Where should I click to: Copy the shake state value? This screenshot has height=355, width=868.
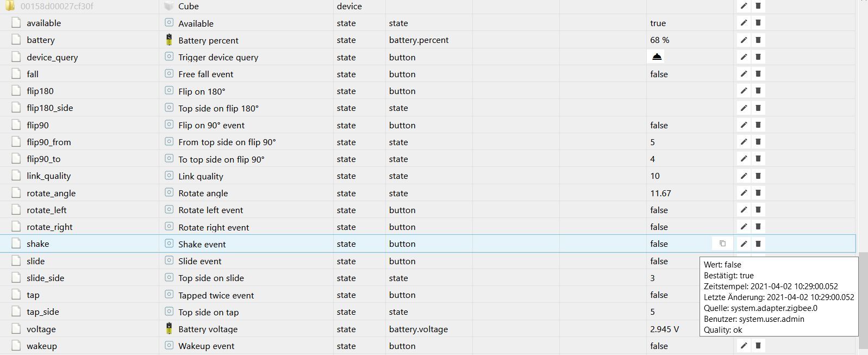pos(722,244)
